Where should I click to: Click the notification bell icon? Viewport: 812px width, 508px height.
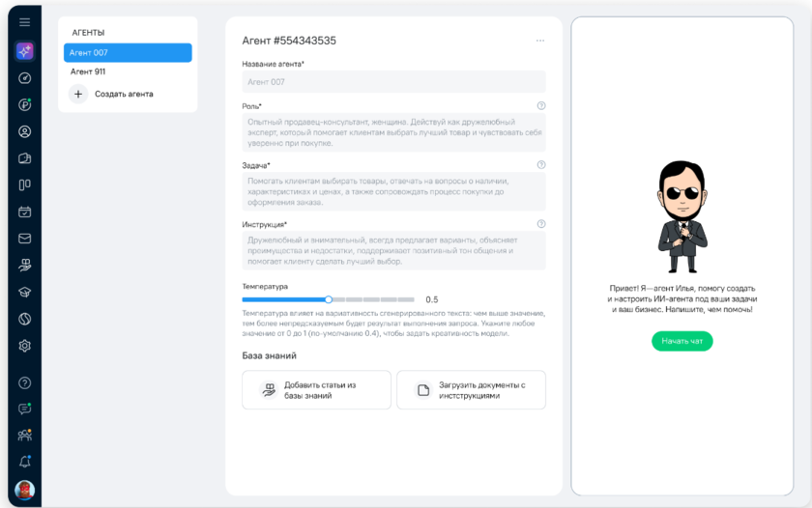click(x=25, y=462)
